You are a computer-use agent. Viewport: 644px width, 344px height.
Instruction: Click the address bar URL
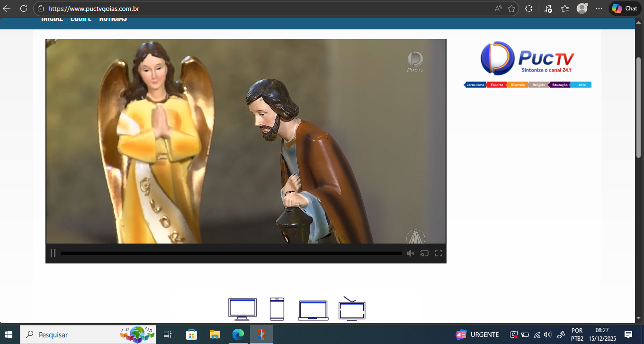pyautogui.click(x=94, y=9)
